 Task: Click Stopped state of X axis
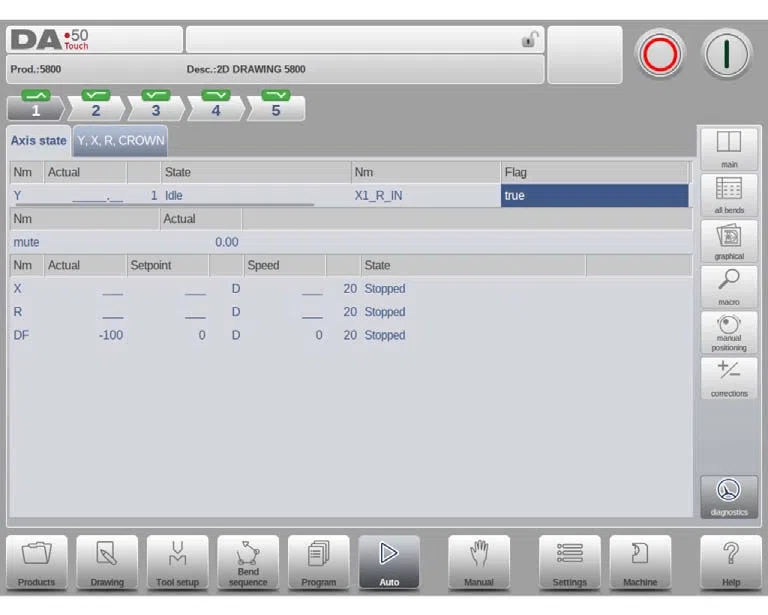(x=384, y=288)
